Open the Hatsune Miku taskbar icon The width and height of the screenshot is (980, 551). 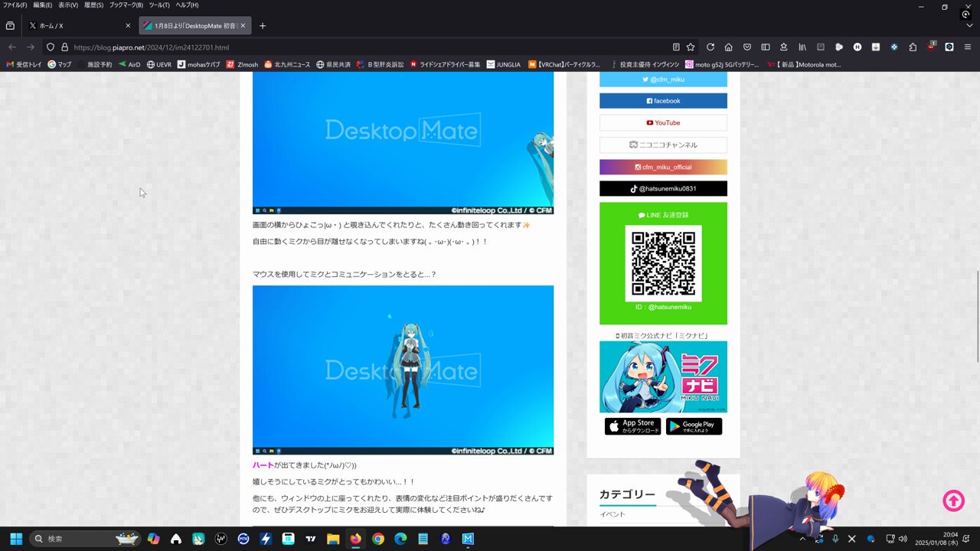tap(198, 539)
